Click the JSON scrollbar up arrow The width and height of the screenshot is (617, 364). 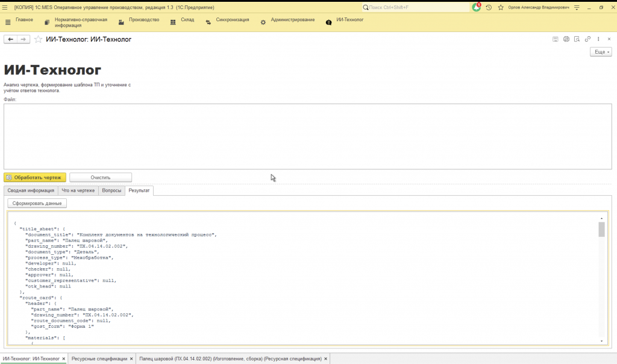(x=601, y=218)
